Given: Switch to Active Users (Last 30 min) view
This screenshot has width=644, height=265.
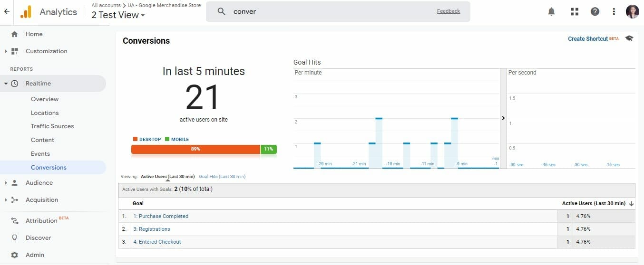Looking at the screenshot, I should (x=167, y=177).
